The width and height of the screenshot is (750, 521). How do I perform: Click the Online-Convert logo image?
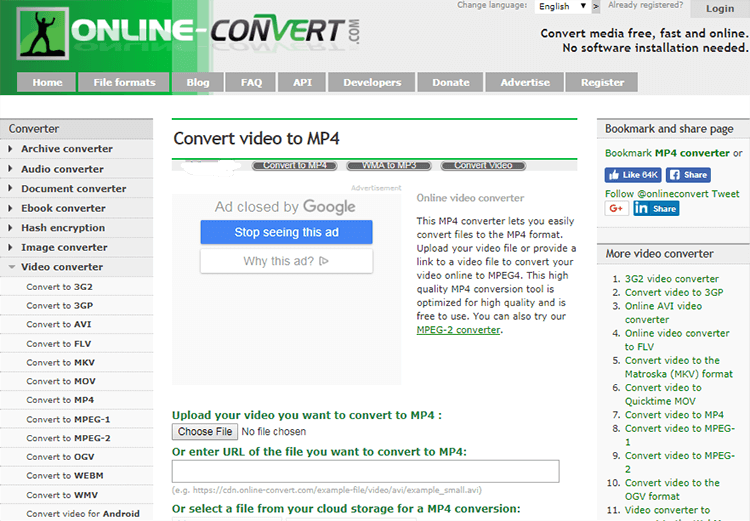pyautogui.click(x=188, y=33)
